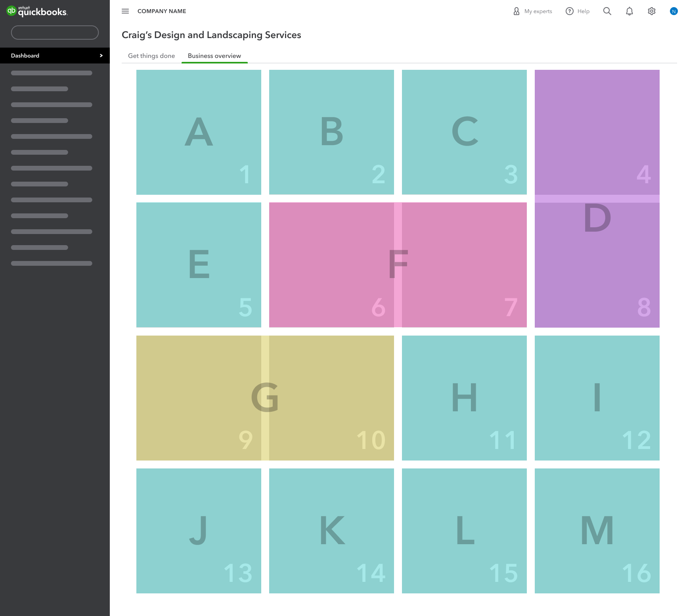Open search with the magnifier icon
This screenshot has width=685, height=616.
607,11
